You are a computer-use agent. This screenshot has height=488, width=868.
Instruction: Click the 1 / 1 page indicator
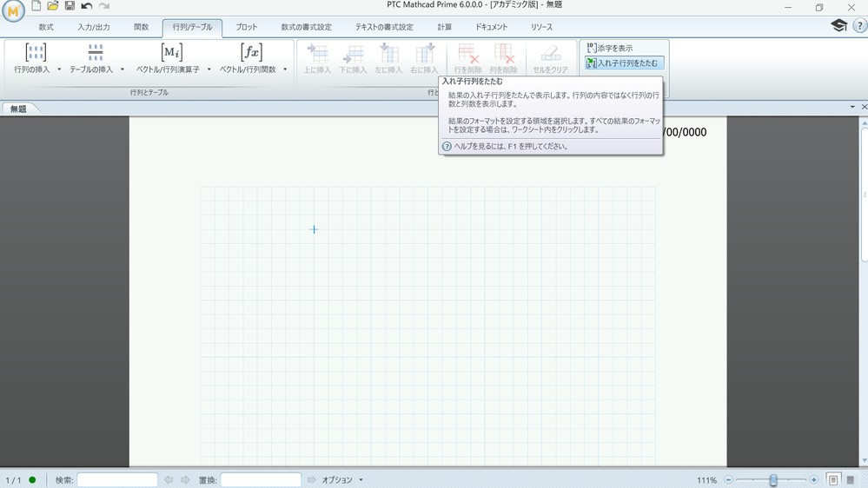click(13, 480)
